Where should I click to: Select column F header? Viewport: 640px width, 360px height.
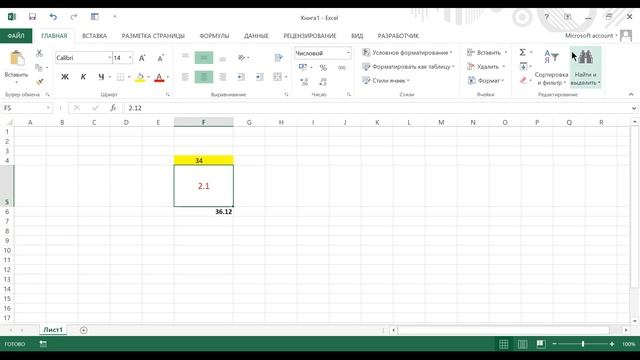[x=204, y=122]
